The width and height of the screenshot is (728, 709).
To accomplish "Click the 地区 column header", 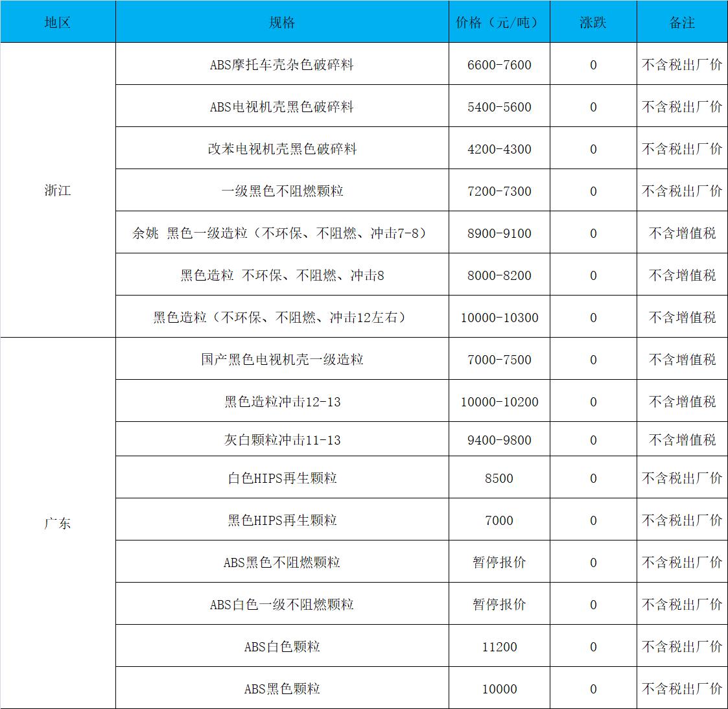I will (x=58, y=22).
